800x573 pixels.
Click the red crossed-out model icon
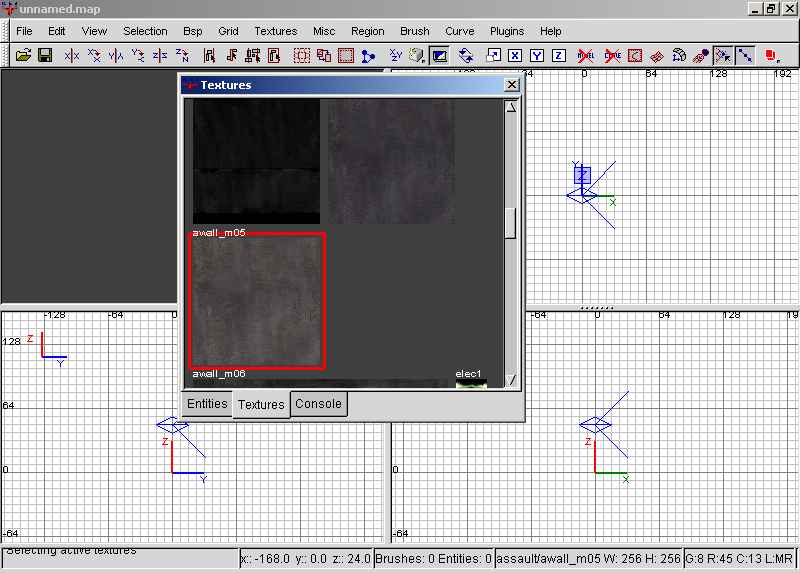[586, 56]
